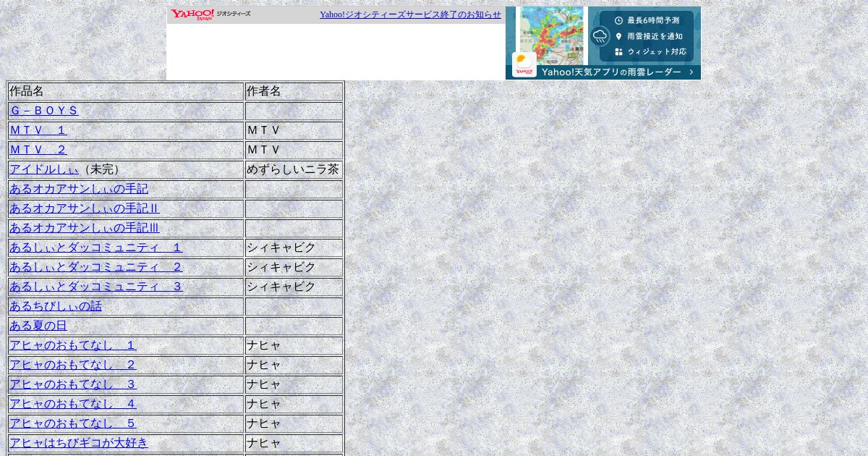The image size is (868, 456).
Task: Click the （未完） text after アイドルしぃ
Action: [x=102, y=169]
